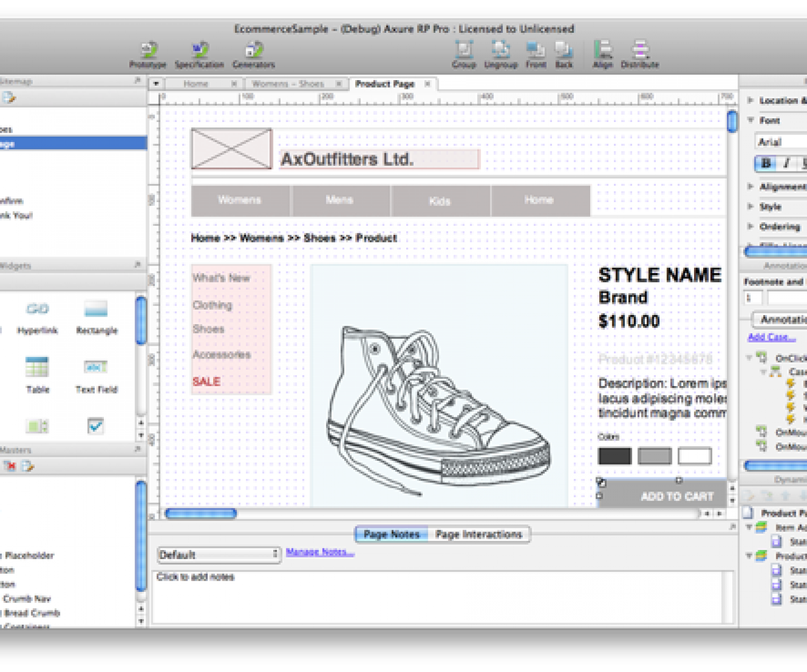Click the Manage Notes link
This screenshot has height=672, width=807.
coord(320,552)
